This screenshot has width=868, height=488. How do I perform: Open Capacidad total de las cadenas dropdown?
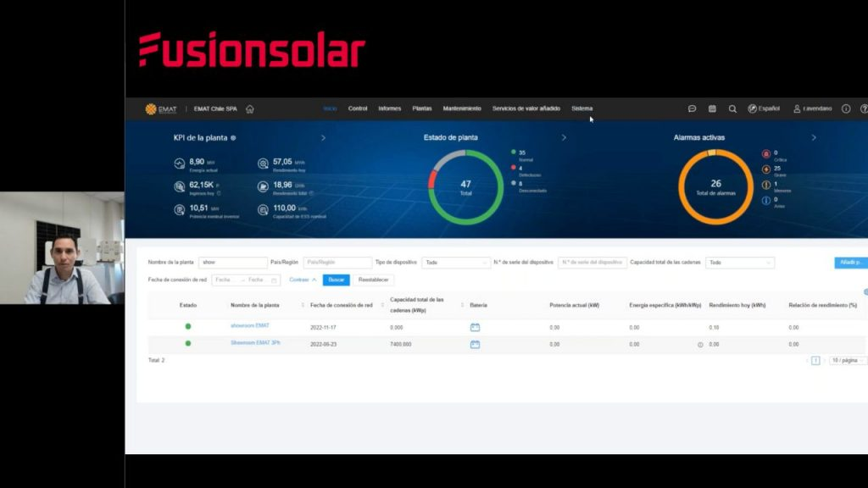tap(739, 263)
